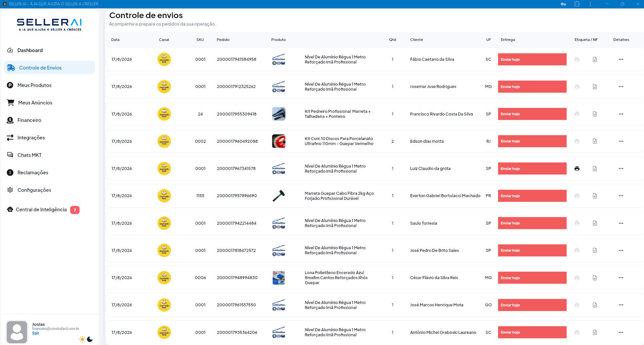Image resolution: width=644 pixels, height=345 pixels.
Task: Open invoice file for César Flávio da Silva Reis
Action: [595, 278]
